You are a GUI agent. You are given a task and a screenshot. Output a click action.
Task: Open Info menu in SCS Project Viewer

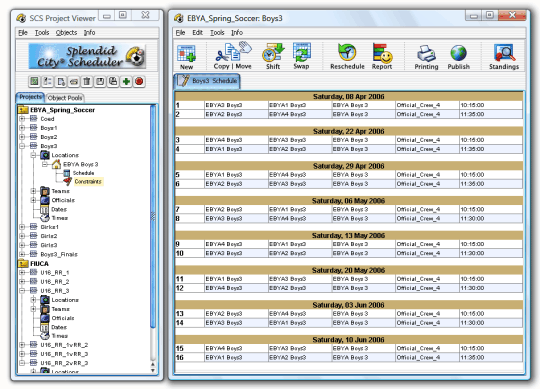89,32
